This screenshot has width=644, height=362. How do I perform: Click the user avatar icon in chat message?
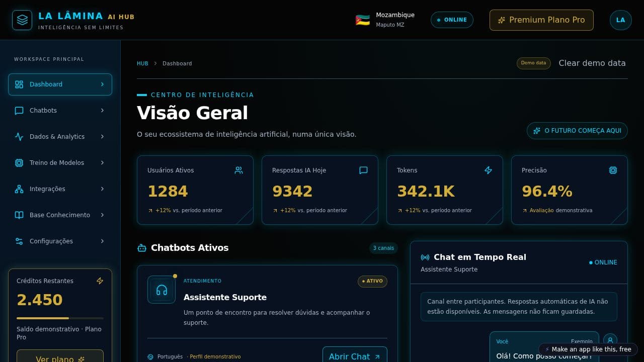610,340
